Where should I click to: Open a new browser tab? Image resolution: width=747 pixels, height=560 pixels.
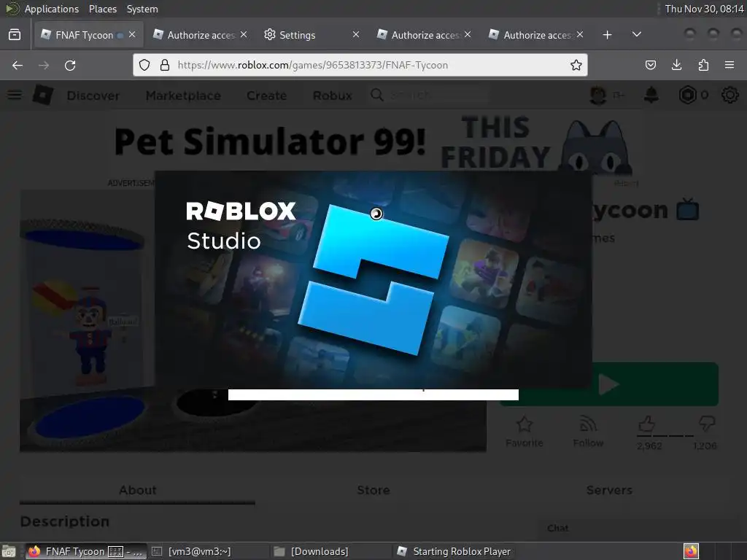[x=607, y=35]
